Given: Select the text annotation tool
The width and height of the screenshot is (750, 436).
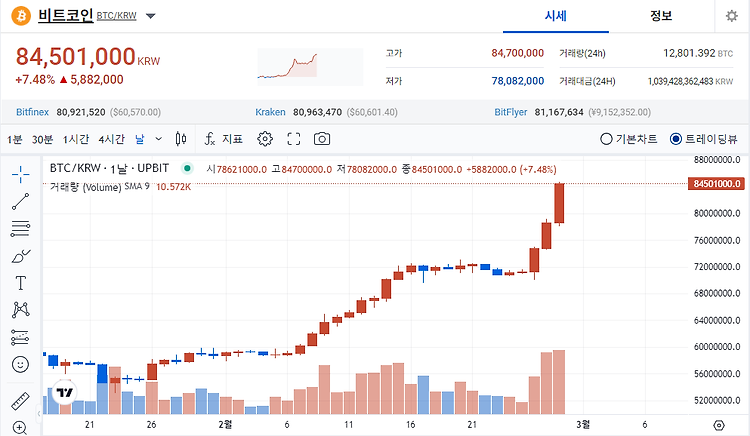Looking at the screenshot, I should click(21, 283).
